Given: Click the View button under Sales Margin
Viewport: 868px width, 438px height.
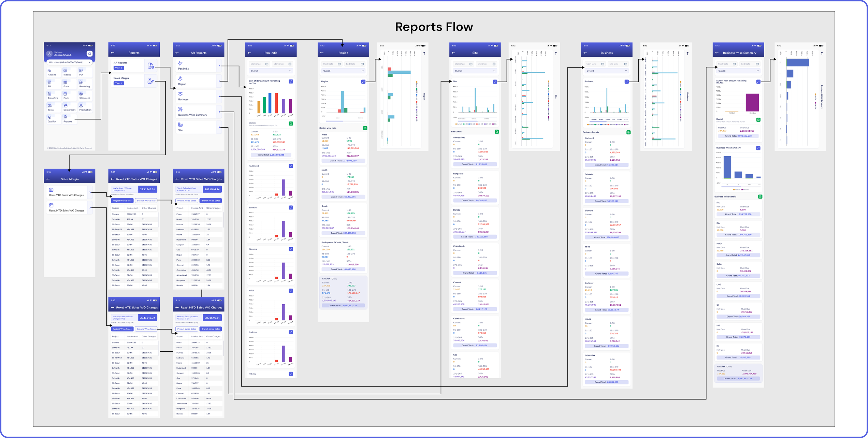Looking at the screenshot, I should 119,83.
